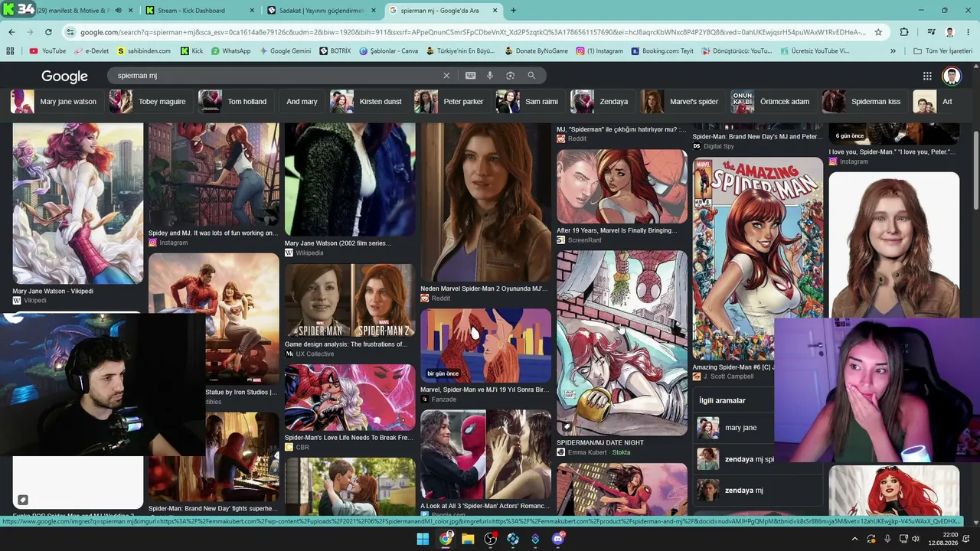The image size is (980, 551).
Task: Open the Booking.com bookmark
Action: click(662, 51)
